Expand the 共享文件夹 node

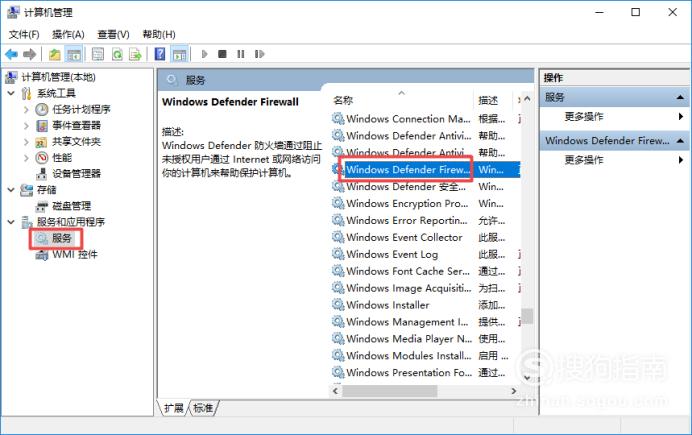click(x=26, y=142)
